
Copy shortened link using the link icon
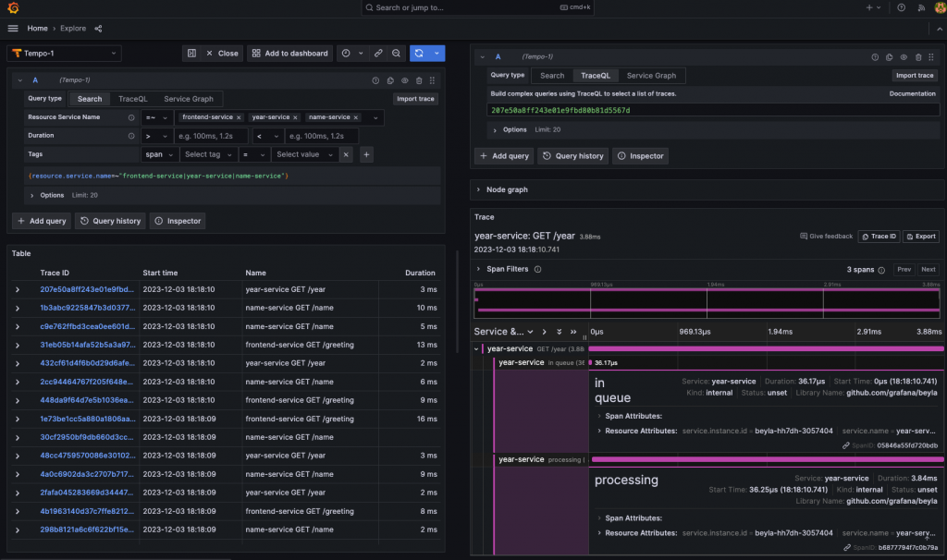coord(377,54)
